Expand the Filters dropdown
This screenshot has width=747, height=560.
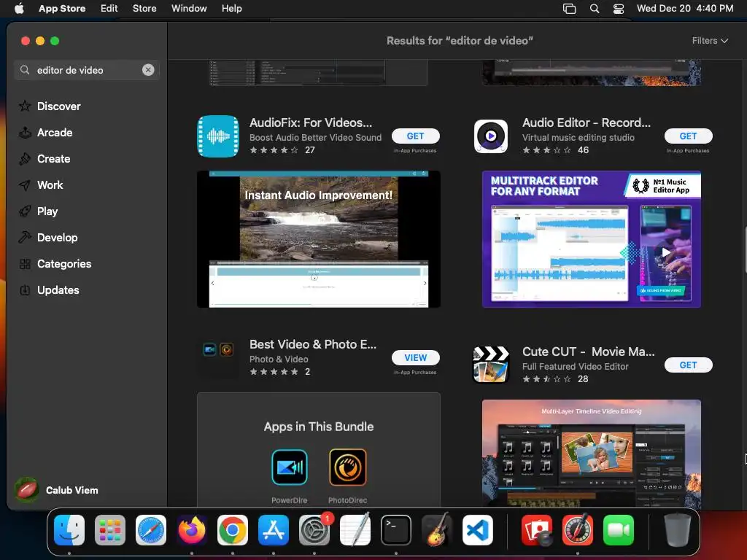click(x=710, y=41)
